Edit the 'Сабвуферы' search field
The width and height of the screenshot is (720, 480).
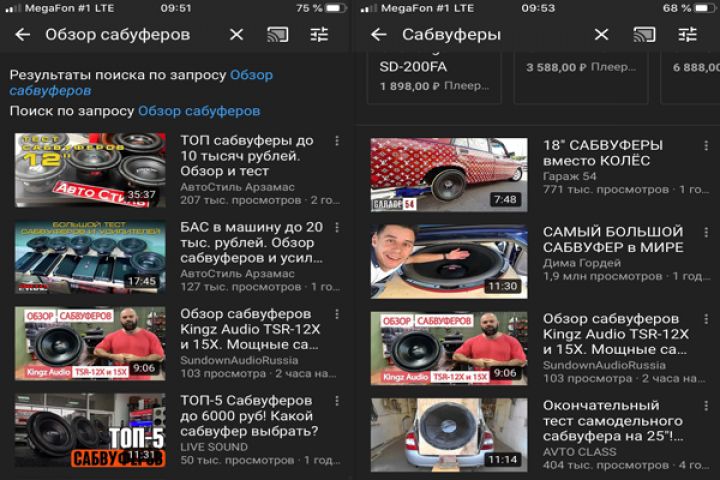pos(451,34)
